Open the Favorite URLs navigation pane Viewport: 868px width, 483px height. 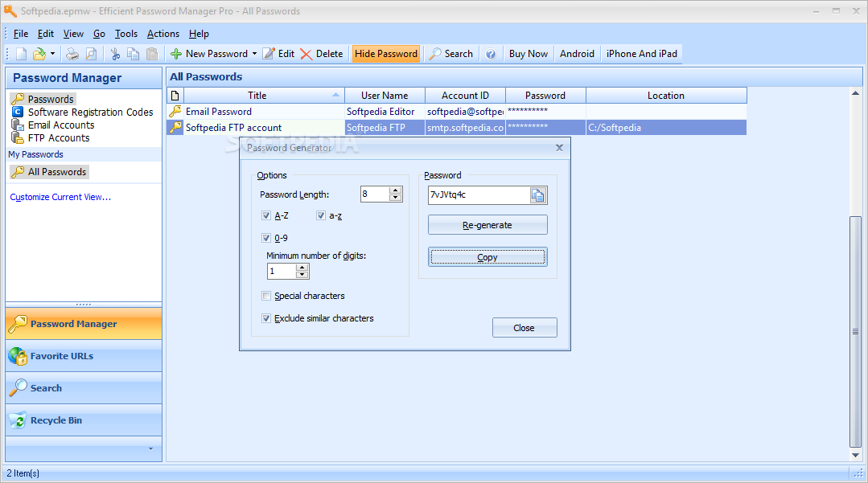click(x=84, y=356)
